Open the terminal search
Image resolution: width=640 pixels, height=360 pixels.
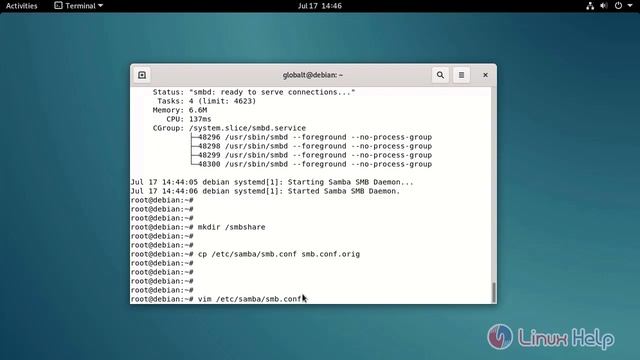[440, 75]
